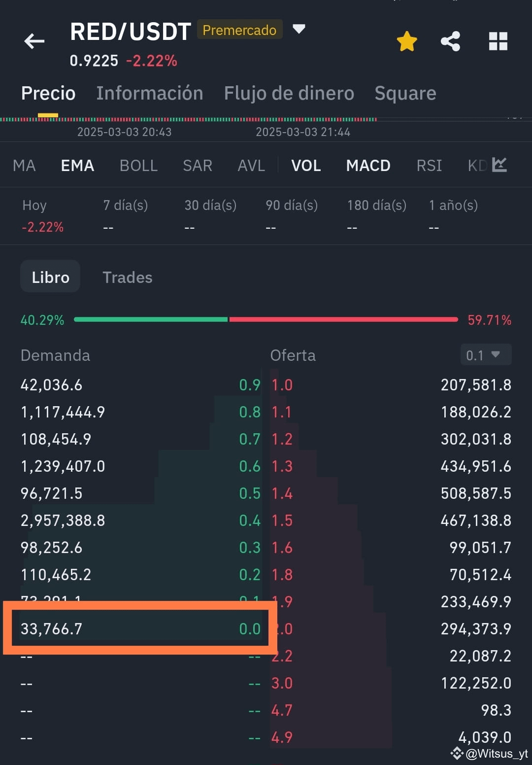Switch to the Información tab
The height and width of the screenshot is (765, 532).
[x=150, y=93]
